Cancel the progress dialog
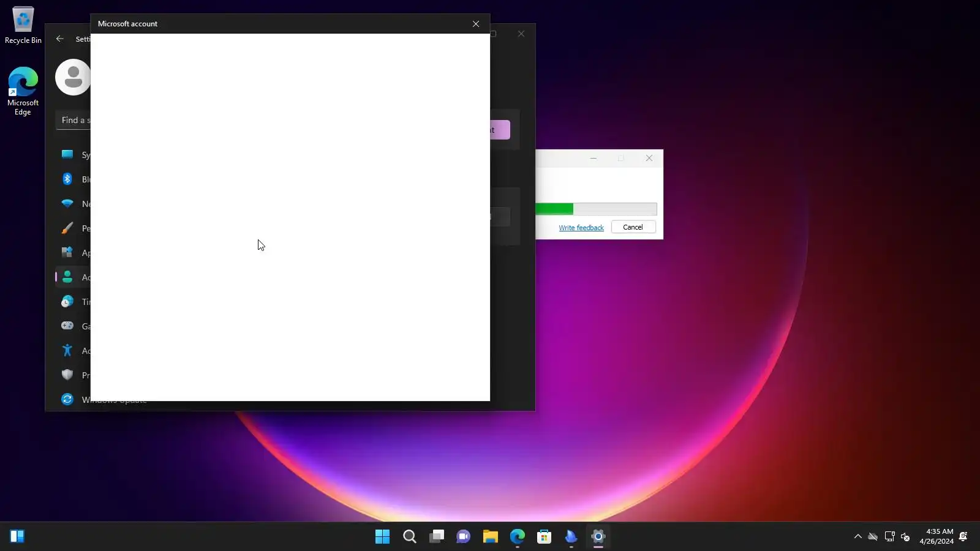 (633, 227)
